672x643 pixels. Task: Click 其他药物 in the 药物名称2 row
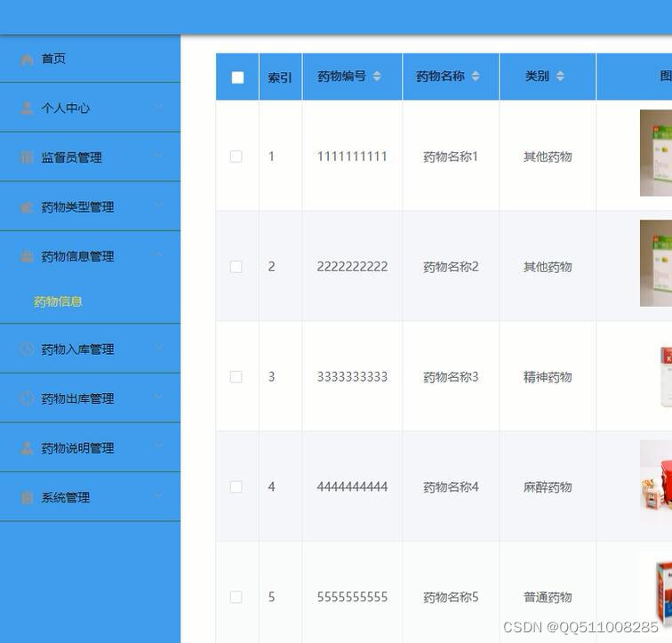coord(548,267)
